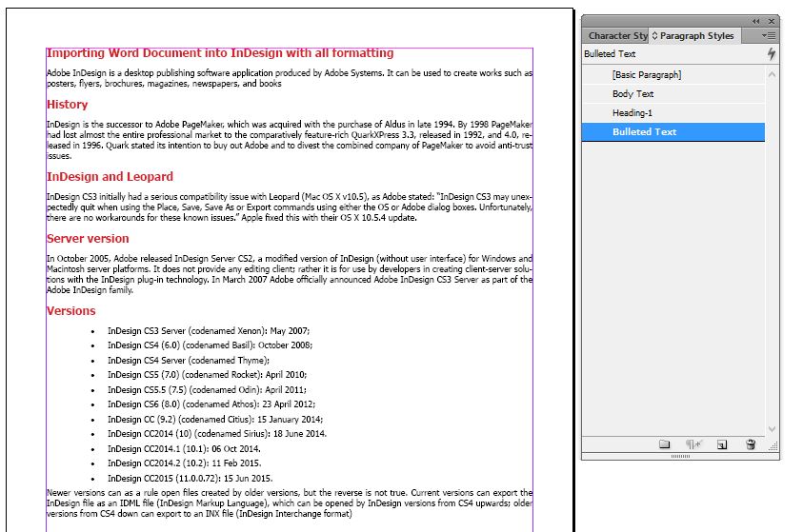Click the Delete Selected Style trash icon

[x=751, y=444]
